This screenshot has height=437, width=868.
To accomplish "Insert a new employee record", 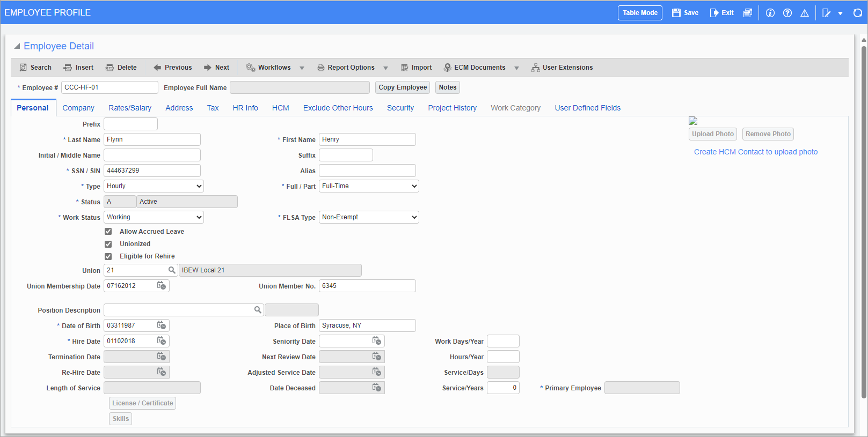I will 78,68.
